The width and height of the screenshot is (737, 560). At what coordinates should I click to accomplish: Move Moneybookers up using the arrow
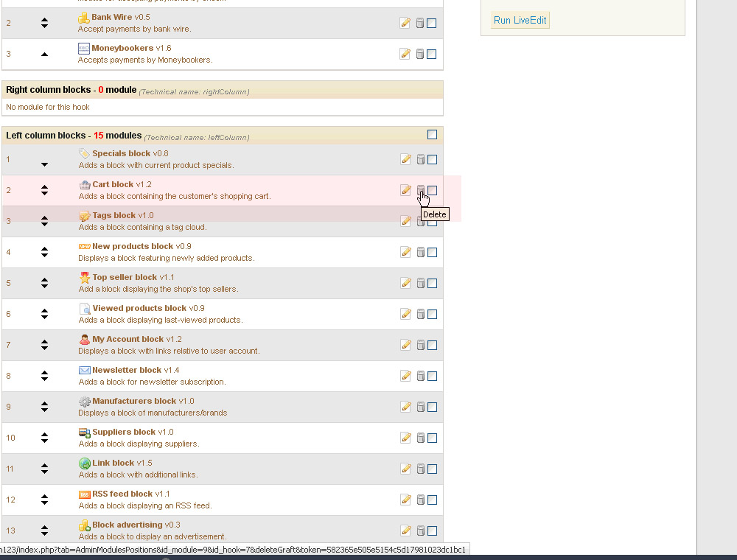[x=44, y=54]
